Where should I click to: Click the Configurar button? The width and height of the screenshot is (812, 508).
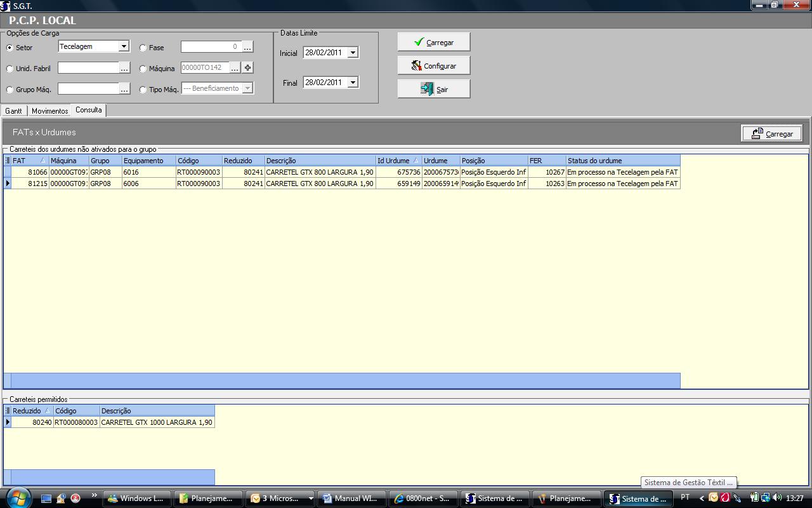(x=434, y=66)
